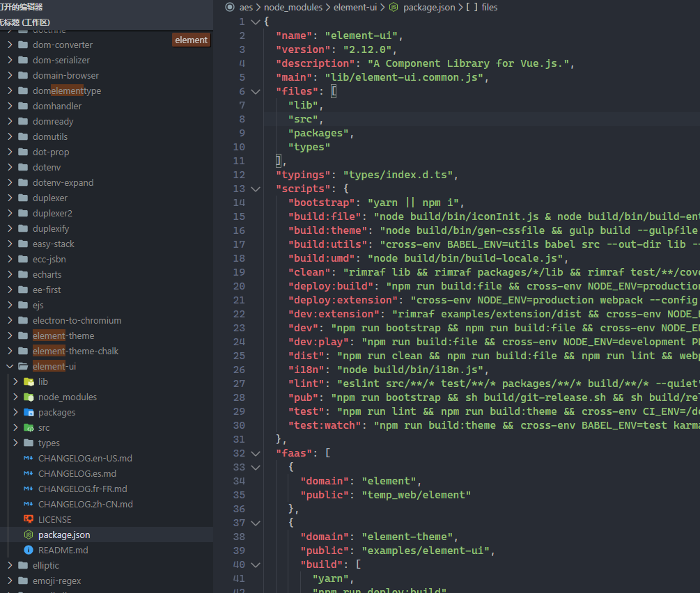Expand the element-theme folder
Viewport: 700px width, 593px height.
tap(10, 335)
